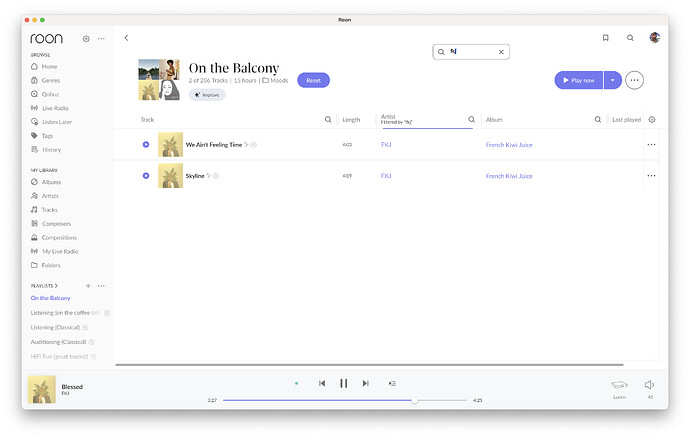Pause the currently playing track
The height and width of the screenshot is (437, 690).
(343, 383)
